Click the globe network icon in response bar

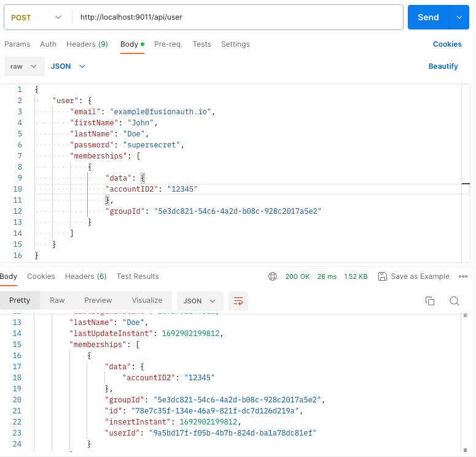click(273, 276)
